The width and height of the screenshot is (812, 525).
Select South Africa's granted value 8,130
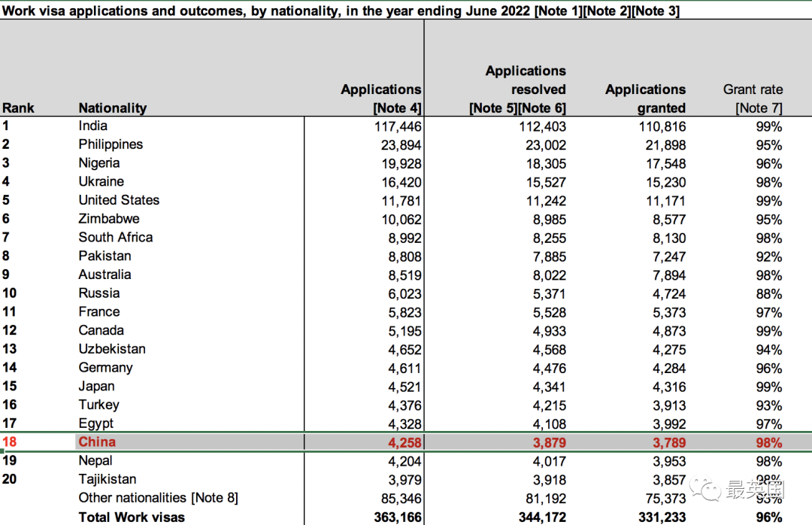(669, 239)
